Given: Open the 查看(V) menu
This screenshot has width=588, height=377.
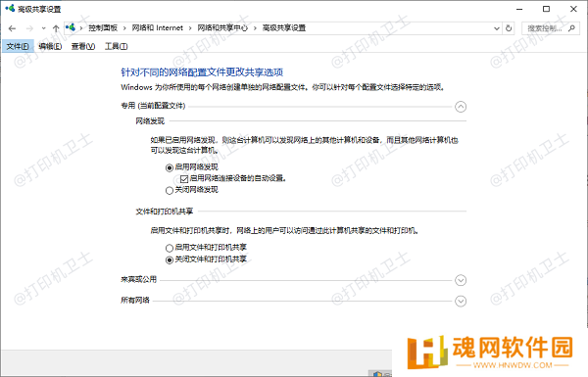Looking at the screenshot, I should 83,46.
